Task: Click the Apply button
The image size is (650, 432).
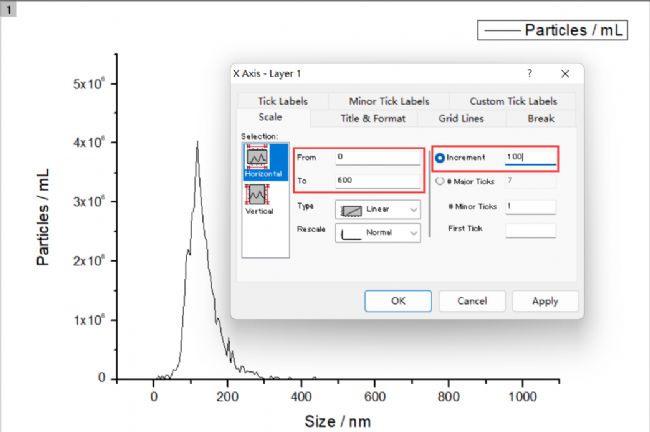Action: 545,300
